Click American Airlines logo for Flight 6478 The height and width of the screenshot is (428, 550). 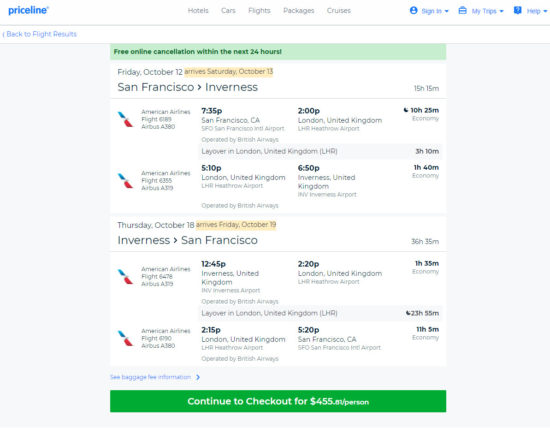point(125,276)
